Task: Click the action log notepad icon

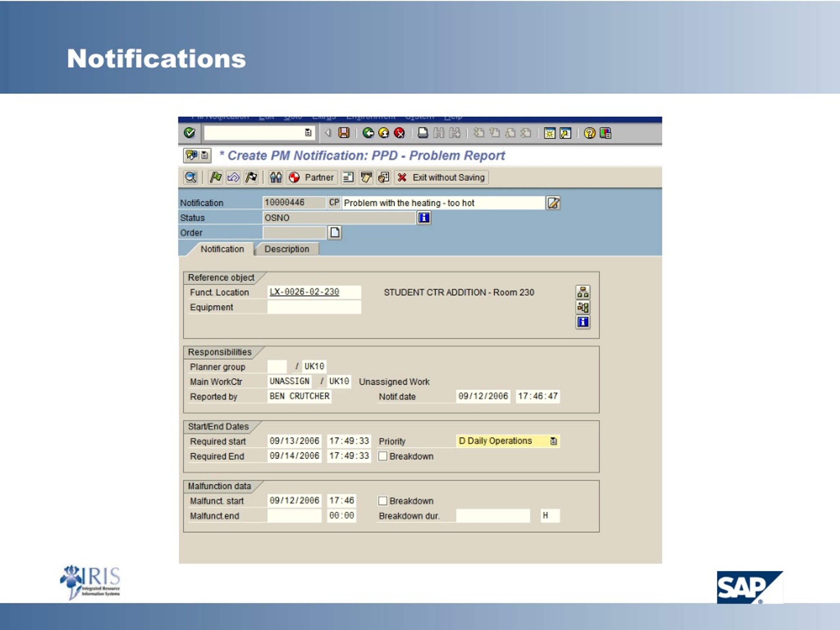Action: [x=366, y=177]
